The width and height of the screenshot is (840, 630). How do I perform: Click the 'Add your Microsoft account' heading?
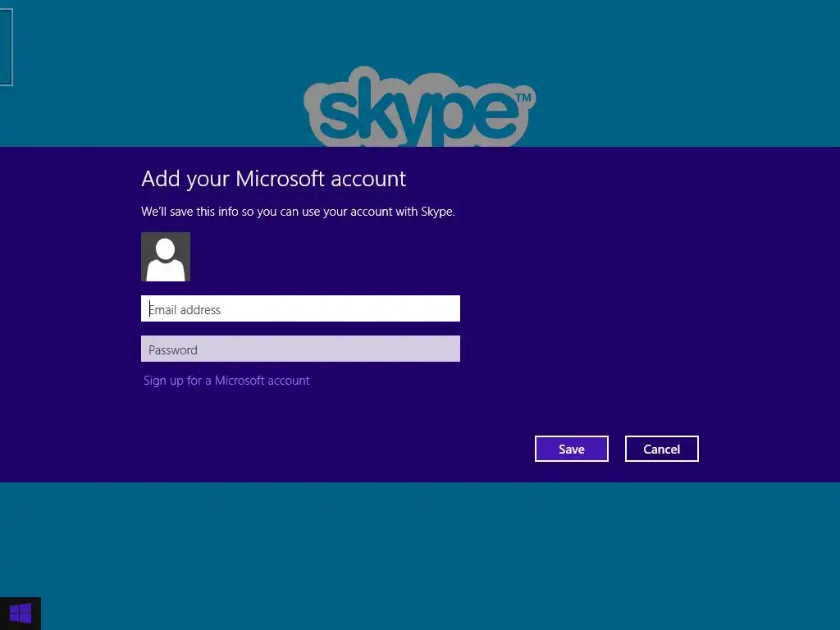coord(274,179)
